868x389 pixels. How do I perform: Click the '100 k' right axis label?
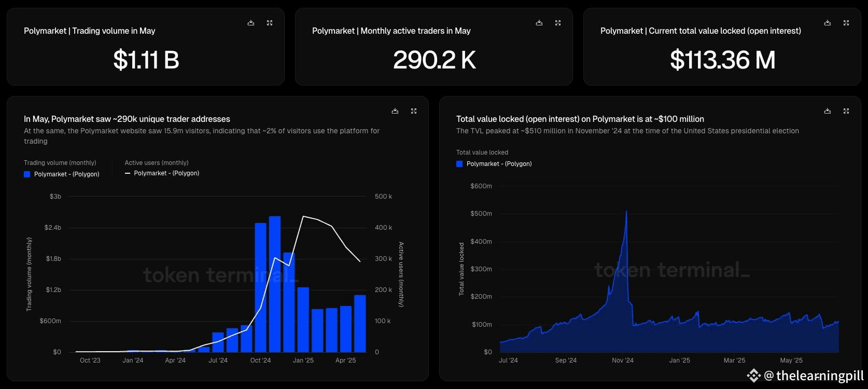click(x=383, y=321)
